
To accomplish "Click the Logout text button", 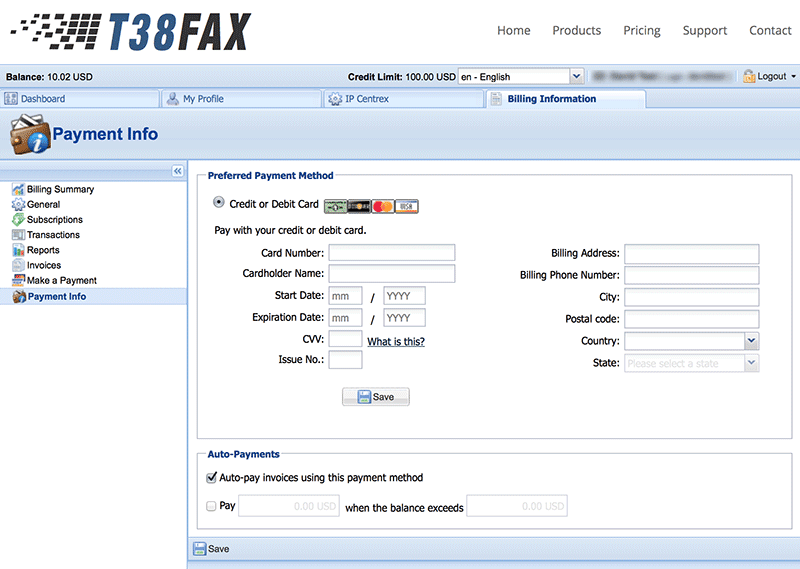I will click(771, 77).
